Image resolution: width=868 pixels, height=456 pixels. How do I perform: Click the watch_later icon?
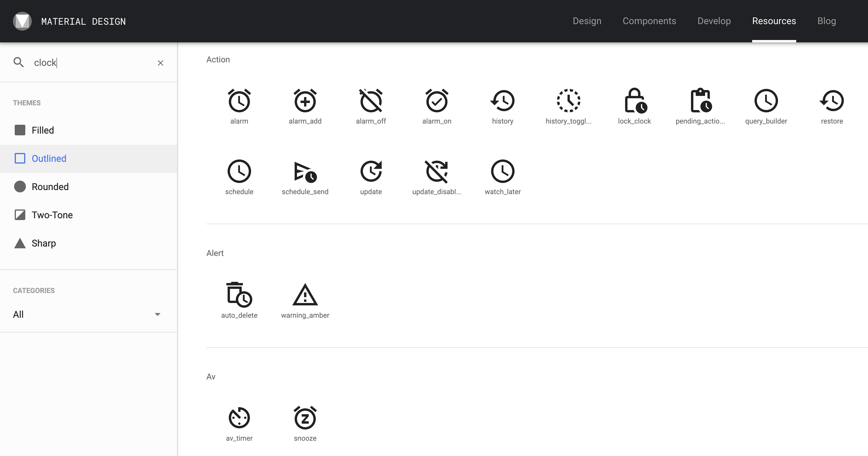pyautogui.click(x=503, y=172)
